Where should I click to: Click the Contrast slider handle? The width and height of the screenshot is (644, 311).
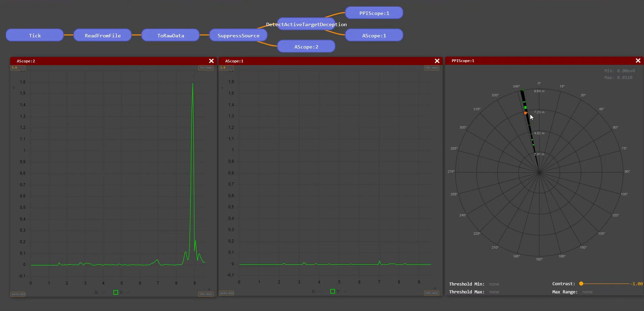(581, 284)
